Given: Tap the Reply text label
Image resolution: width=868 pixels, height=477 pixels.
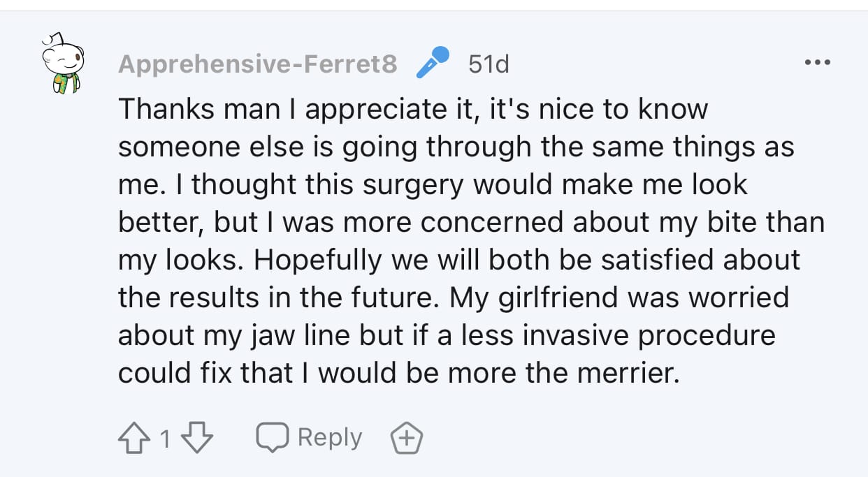Looking at the screenshot, I should click(x=330, y=438).
